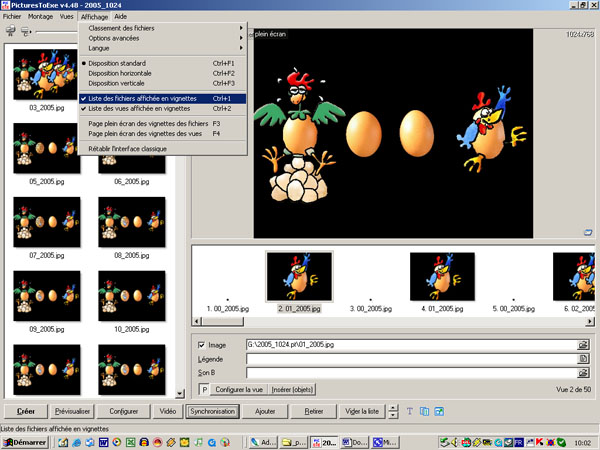Select view 4. 01_2005.jpg thumbnail
Image resolution: width=600 pixels, height=450 pixels.
(442, 276)
